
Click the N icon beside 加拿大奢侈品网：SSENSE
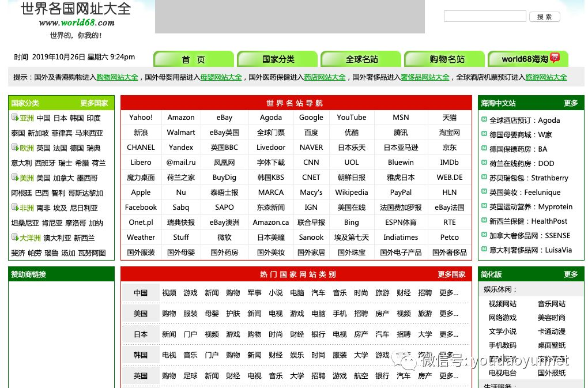click(x=484, y=235)
